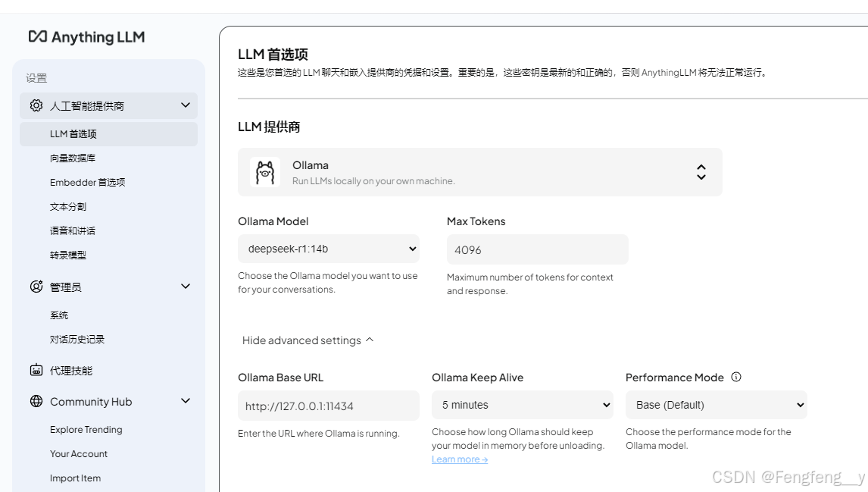Click the Ollama provider name
Screen dimensions: 868x492
[x=311, y=165]
